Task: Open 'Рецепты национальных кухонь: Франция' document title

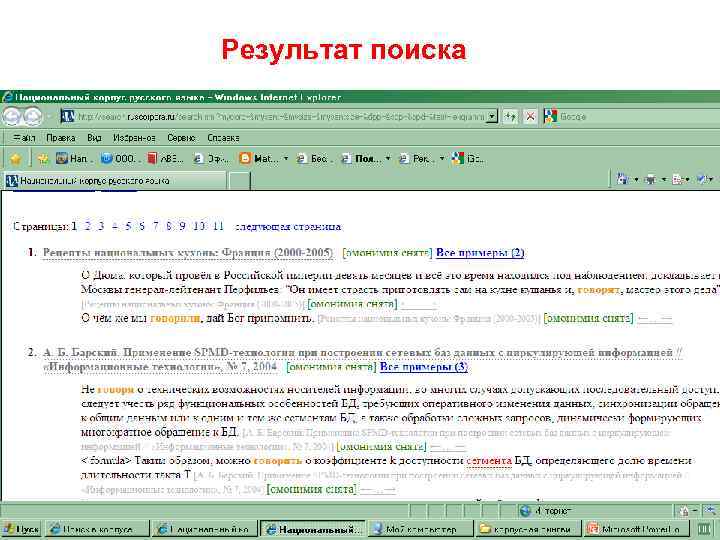Action: pyautogui.click(x=187, y=253)
